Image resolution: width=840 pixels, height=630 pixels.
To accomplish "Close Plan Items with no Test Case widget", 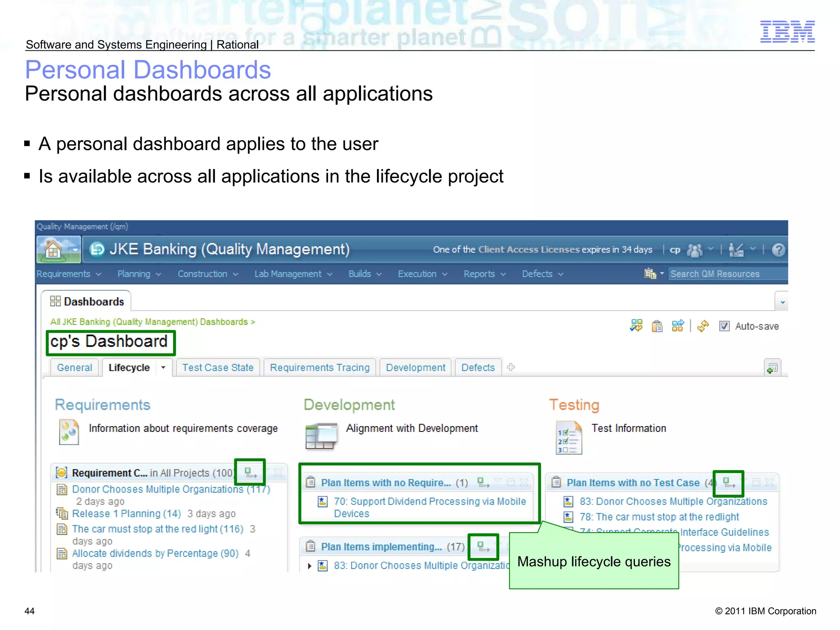I will pyautogui.click(x=770, y=482).
